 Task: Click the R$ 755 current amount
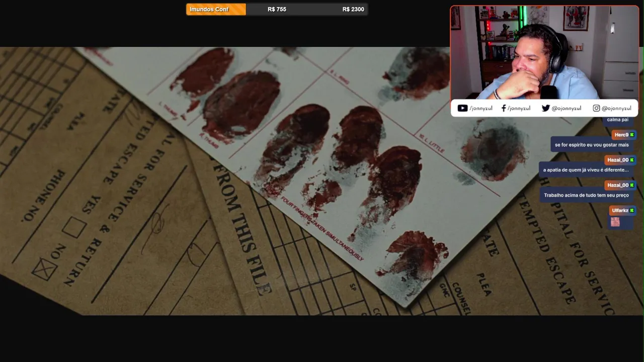tap(277, 9)
